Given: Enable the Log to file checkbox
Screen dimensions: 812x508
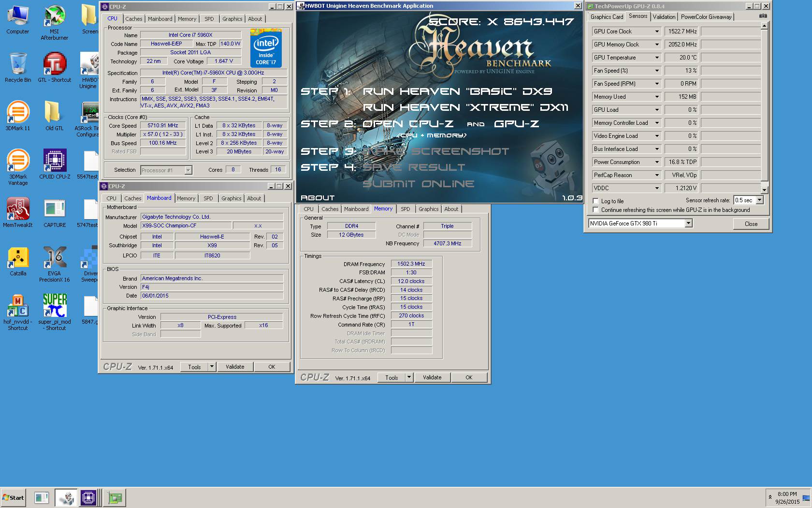Looking at the screenshot, I should (595, 201).
